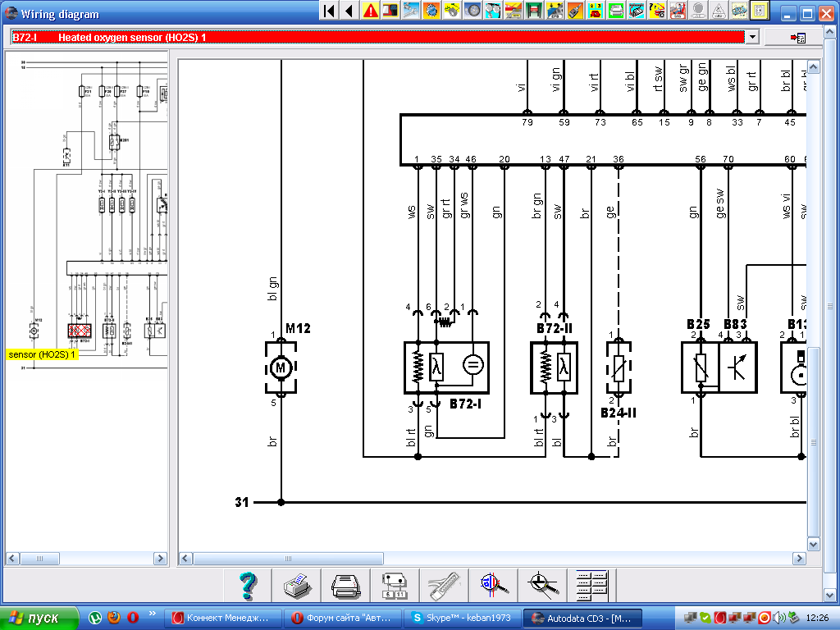The image size is (840, 630).
Task: Click the flat grey printer icon
Action: pyautogui.click(x=345, y=586)
